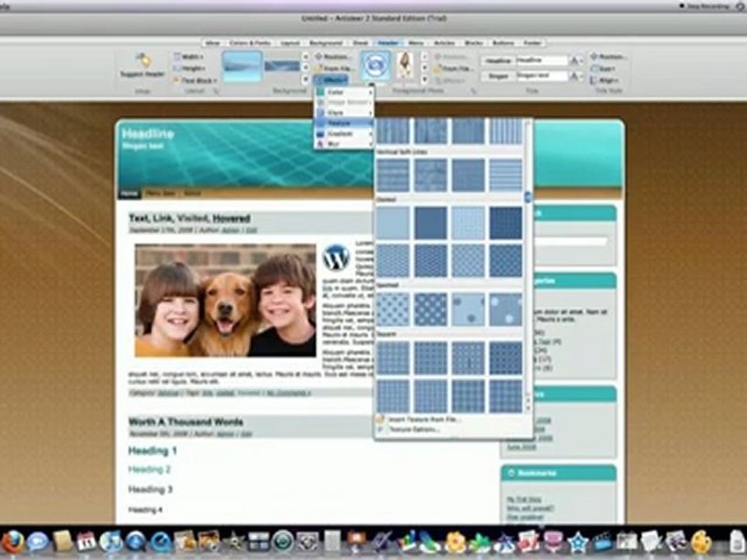Pick first texture under Dotted heading
The image size is (747, 560).
coord(393,222)
